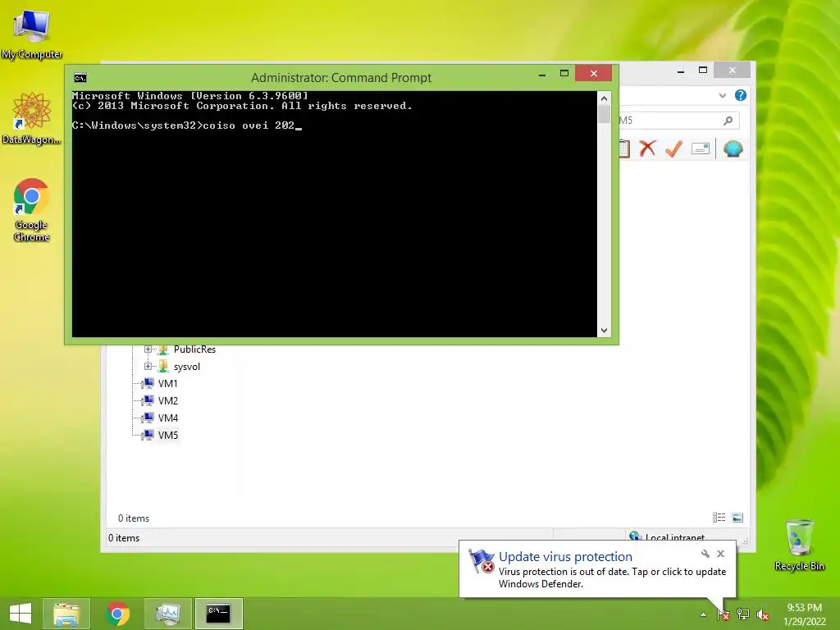Click the Update virus protection notification title

pyautogui.click(x=565, y=557)
